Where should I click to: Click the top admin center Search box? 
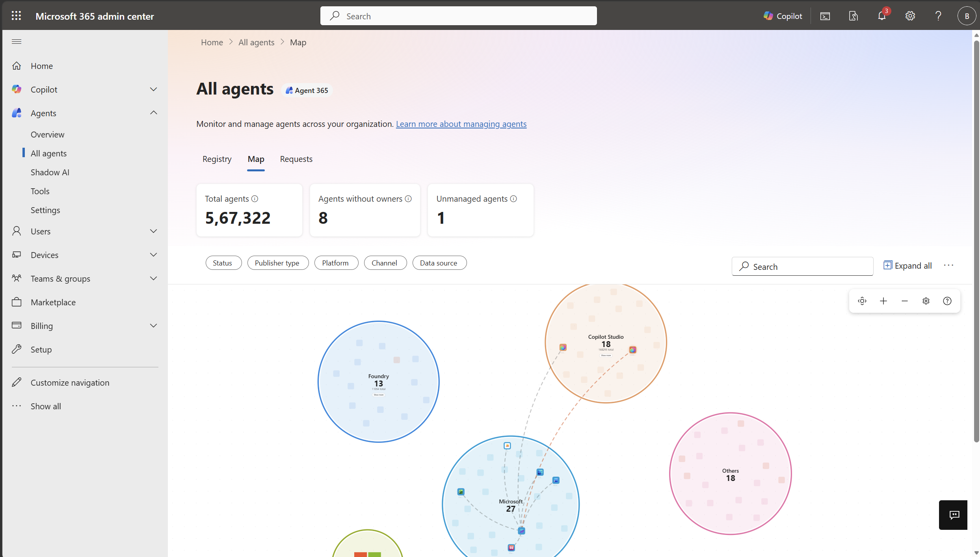pyautogui.click(x=458, y=16)
